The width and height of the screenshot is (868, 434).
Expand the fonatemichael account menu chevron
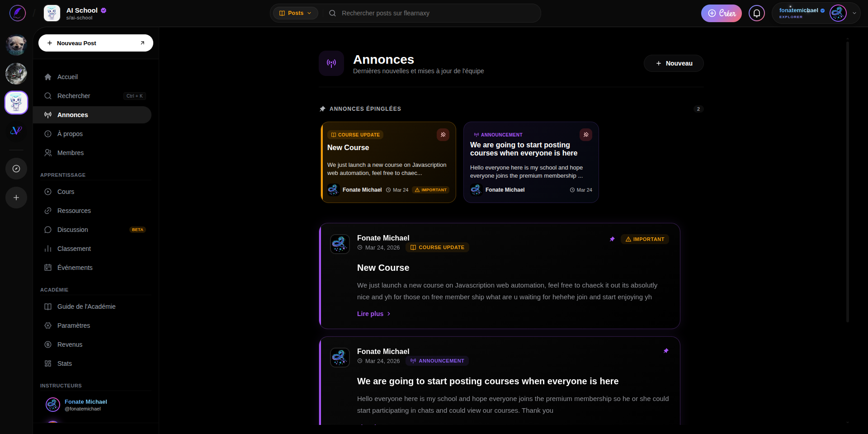(x=854, y=13)
